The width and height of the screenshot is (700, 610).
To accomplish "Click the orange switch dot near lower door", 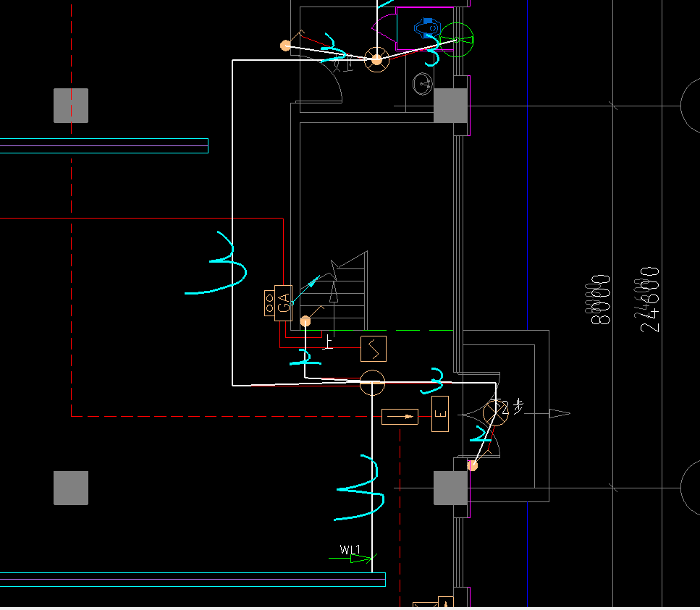I will tap(472, 466).
